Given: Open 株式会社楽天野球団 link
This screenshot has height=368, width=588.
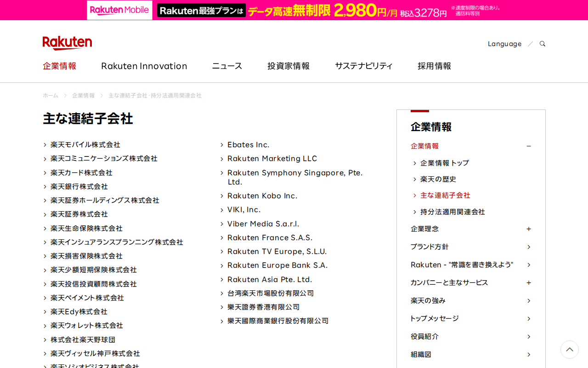Looking at the screenshot, I should (x=83, y=339).
